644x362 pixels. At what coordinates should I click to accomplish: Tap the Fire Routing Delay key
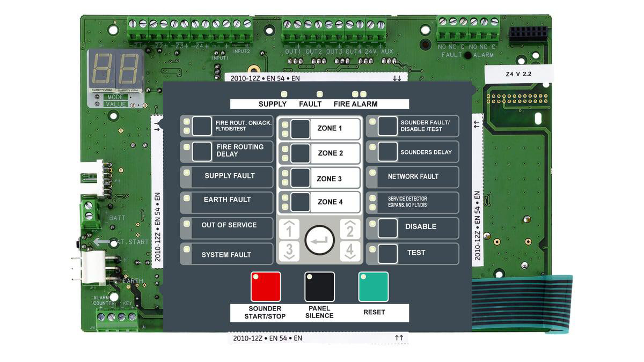pyautogui.click(x=202, y=152)
